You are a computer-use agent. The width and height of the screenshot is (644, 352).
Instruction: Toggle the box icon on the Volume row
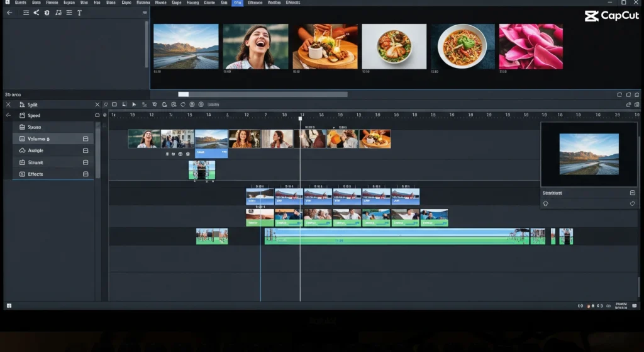coord(86,139)
